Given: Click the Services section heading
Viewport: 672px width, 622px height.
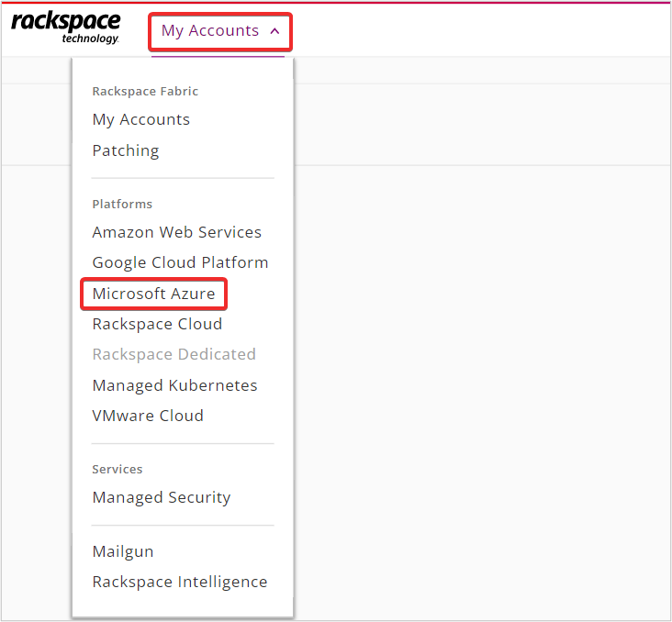Looking at the screenshot, I should [x=117, y=469].
